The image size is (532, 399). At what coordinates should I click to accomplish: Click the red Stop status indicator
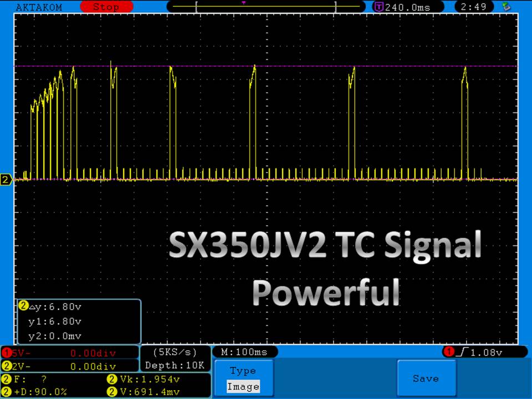[105, 7]
